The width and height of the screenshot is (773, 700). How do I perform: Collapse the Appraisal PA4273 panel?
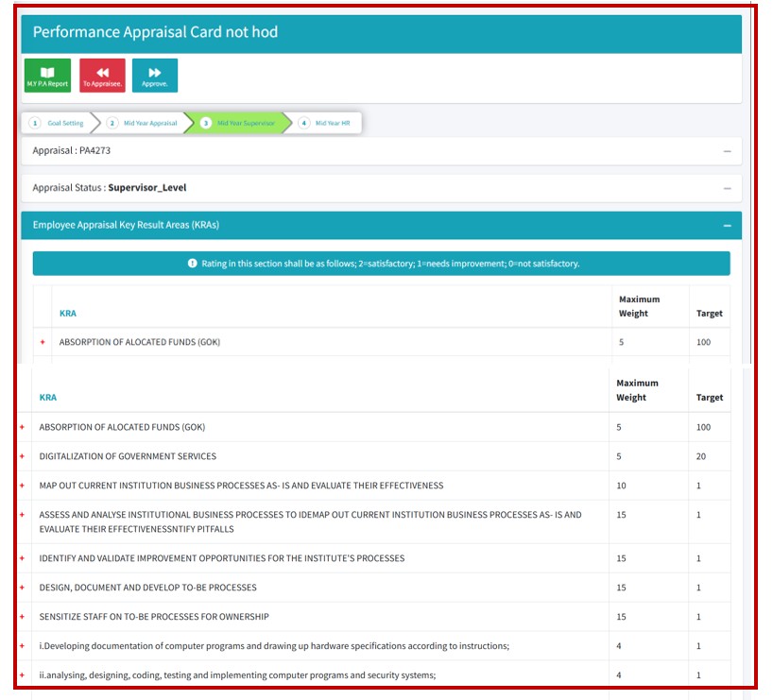(x=727, y=151)
